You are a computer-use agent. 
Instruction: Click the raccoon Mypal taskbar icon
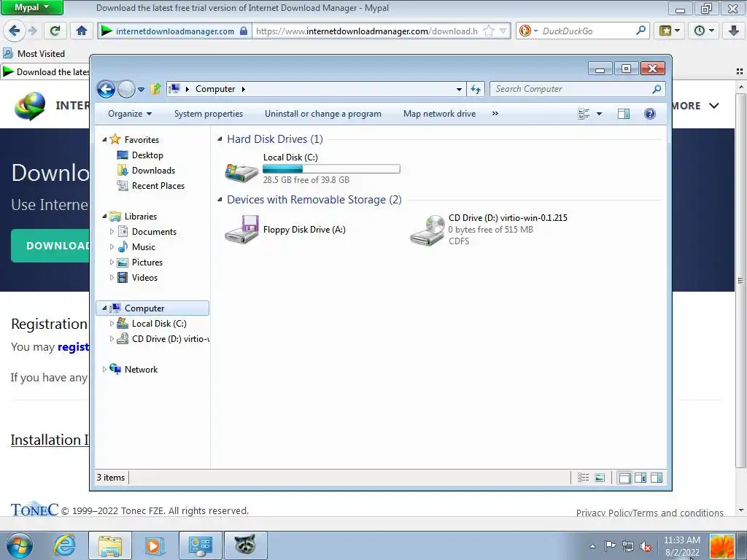(245, 545)
